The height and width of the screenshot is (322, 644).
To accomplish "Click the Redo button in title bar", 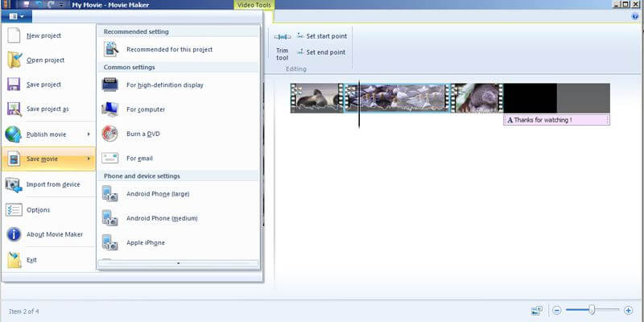I will pos(51,5).
